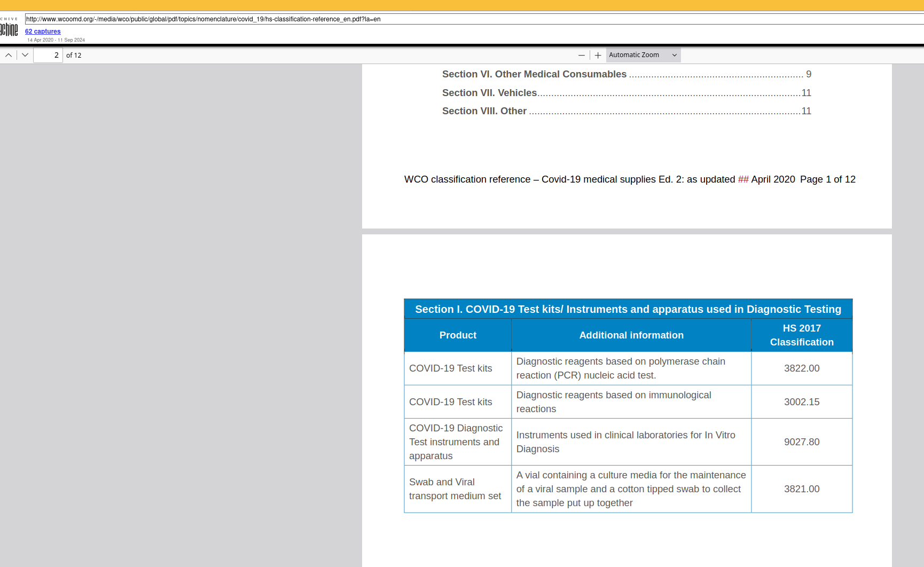
Task: Click the HS code 3822.00 cell
Action: tap(802, 368)
